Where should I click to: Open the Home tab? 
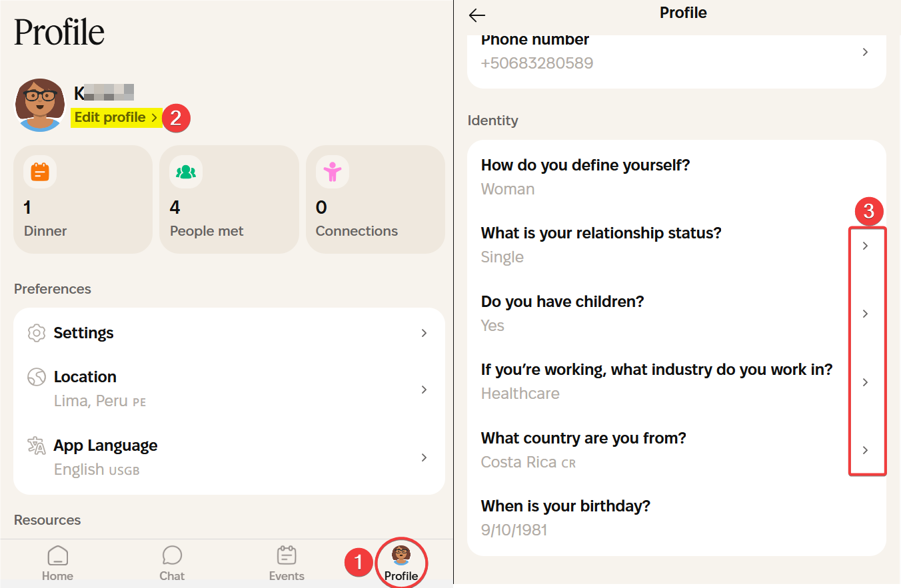(58, 563)
